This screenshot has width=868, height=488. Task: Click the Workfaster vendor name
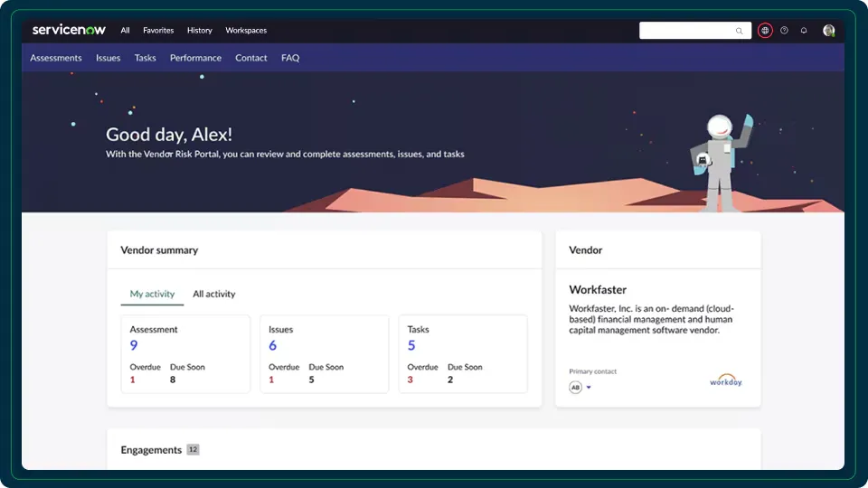pos(598,289)
